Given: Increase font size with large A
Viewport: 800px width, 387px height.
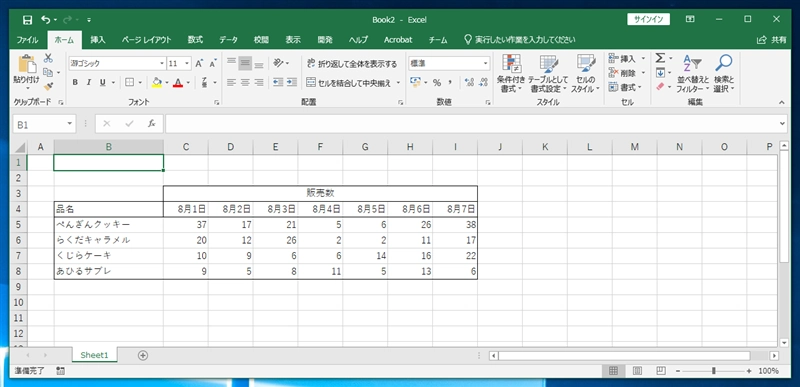Looking at the screenshot, I should coord(199,64).
